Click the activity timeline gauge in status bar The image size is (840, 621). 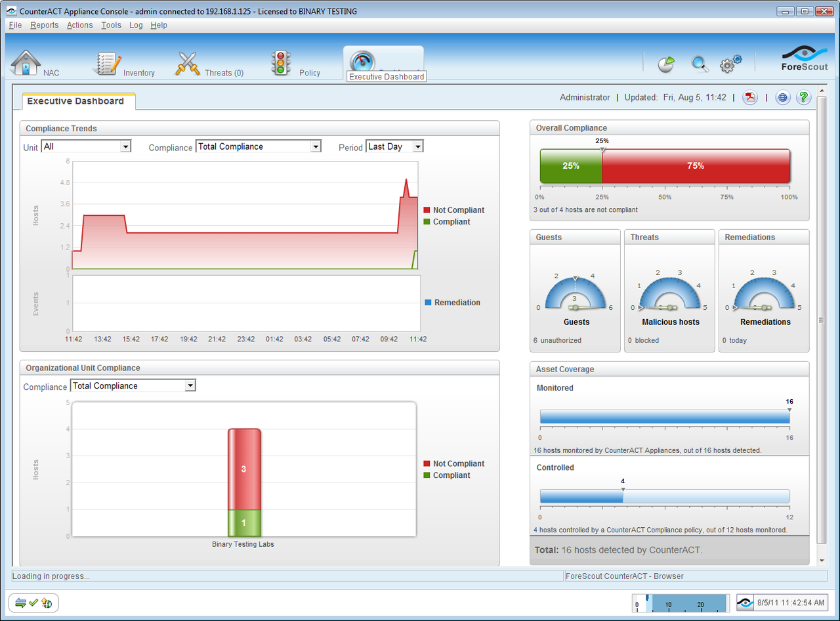pos(680,603)
